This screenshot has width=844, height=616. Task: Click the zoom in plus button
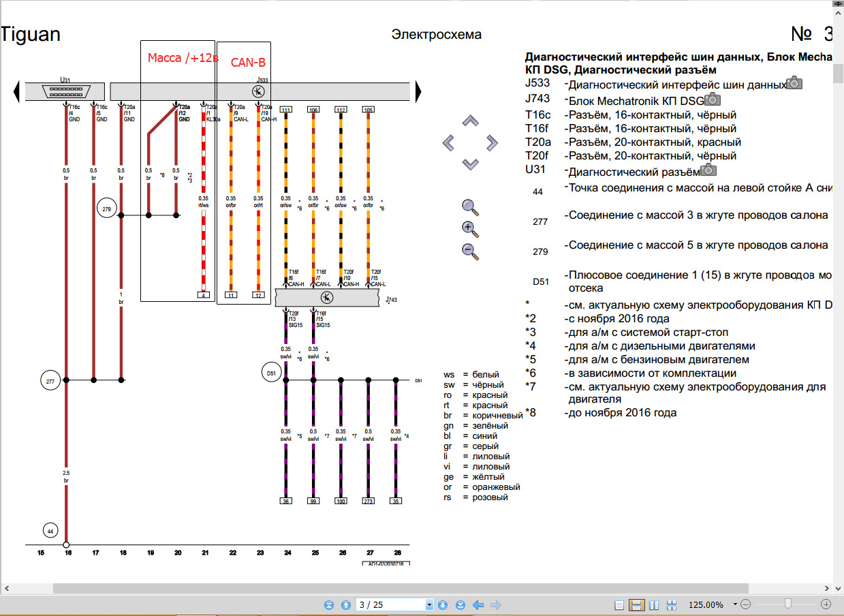pyautogui.click(x=826, y=604)
